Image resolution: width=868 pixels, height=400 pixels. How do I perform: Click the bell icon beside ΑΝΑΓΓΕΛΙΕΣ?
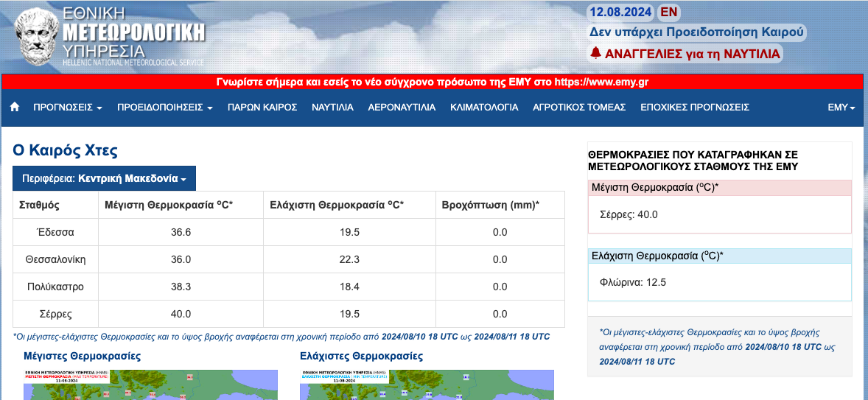pos(595,53)
